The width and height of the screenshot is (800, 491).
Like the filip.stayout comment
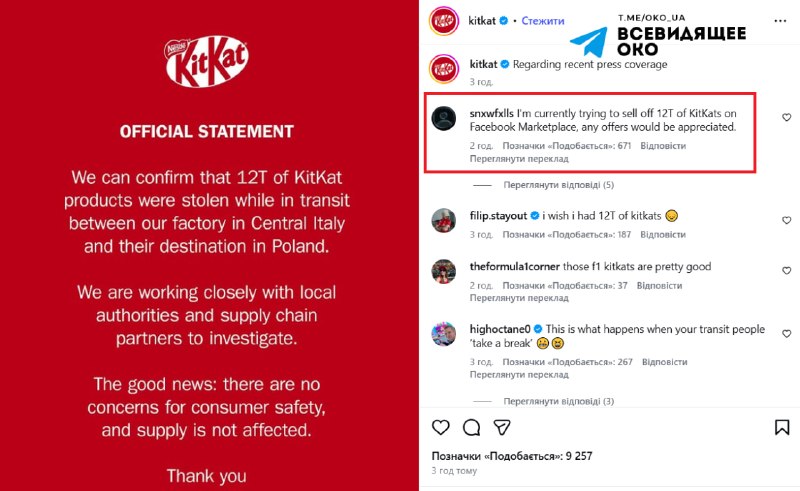click(786, 217)
